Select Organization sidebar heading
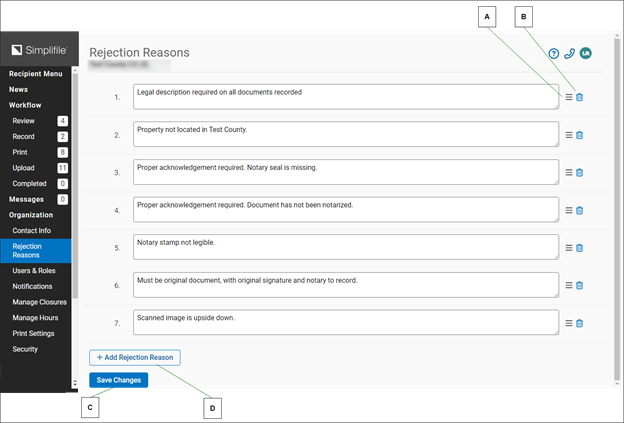The height and width of the screenshot is (423, 624). tap(31, 215)
